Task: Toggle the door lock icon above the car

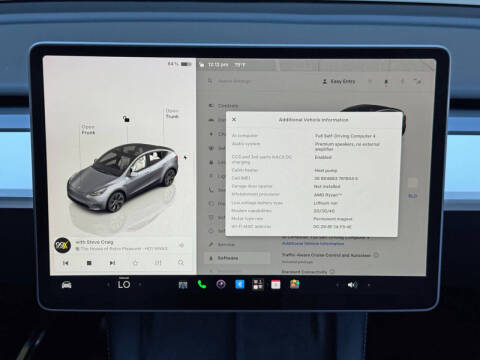Action: coord(126,119)
